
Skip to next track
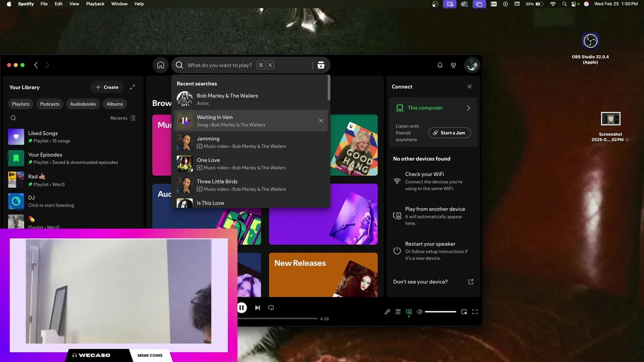pos(258,307)
